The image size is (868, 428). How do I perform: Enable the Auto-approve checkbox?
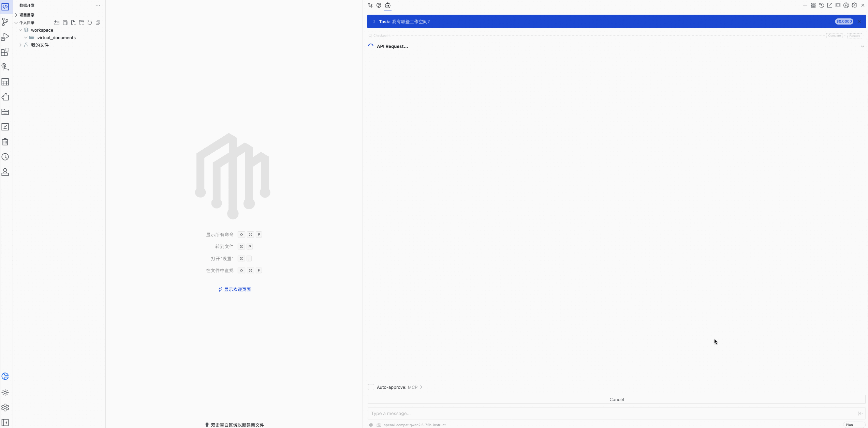coord(371,387)
